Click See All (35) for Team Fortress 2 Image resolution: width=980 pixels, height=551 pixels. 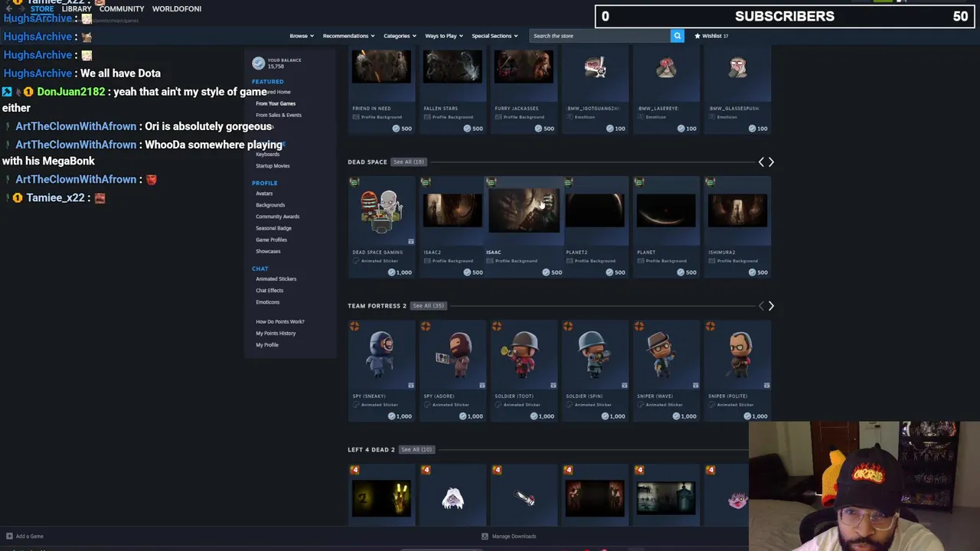coord(428,305)
